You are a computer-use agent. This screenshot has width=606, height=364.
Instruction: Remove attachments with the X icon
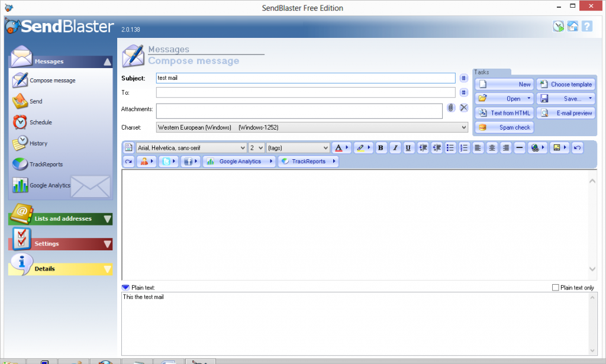pos(463,108)
